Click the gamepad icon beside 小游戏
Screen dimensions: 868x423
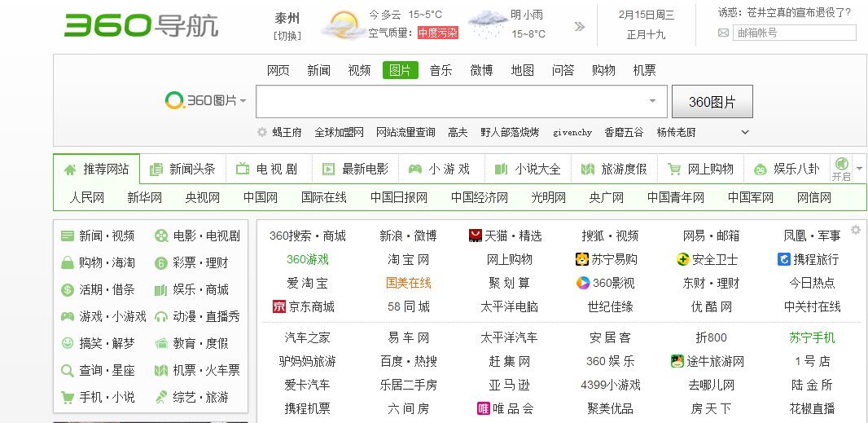[415, 169]
